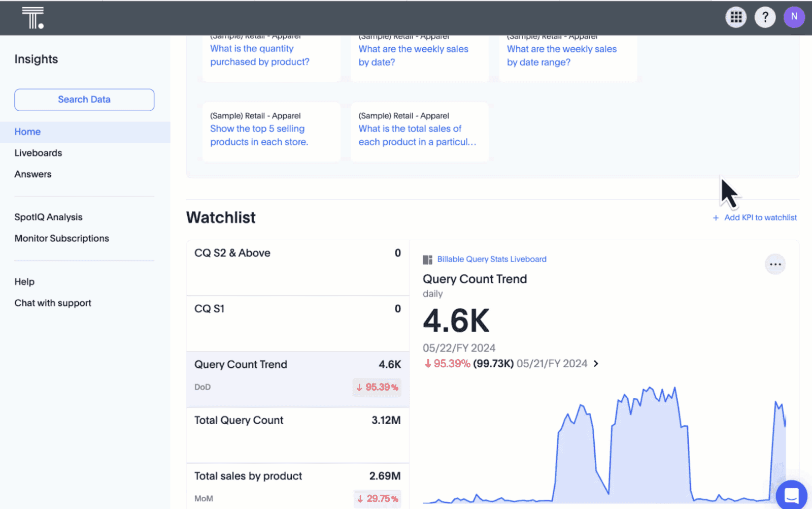The image size is (812, 509).
Task: Open weekly sales by date sample question
Action: pos(413,55)
